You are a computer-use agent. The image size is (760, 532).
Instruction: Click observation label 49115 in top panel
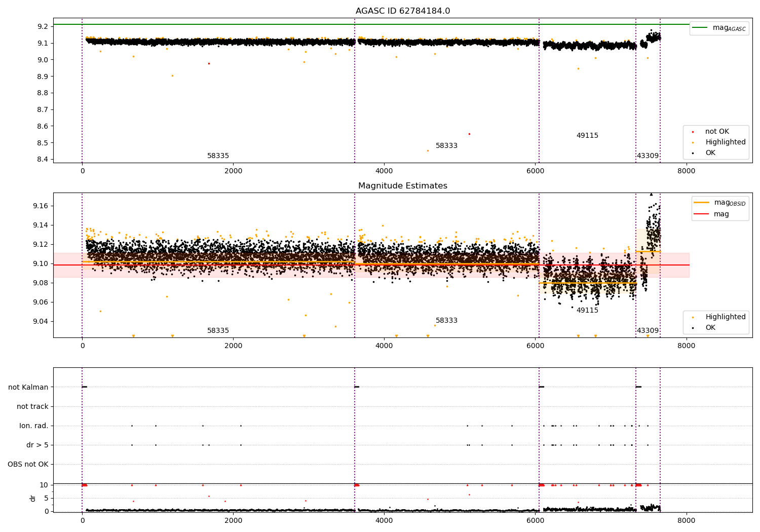pyautogui.click(x=587, y=135)
